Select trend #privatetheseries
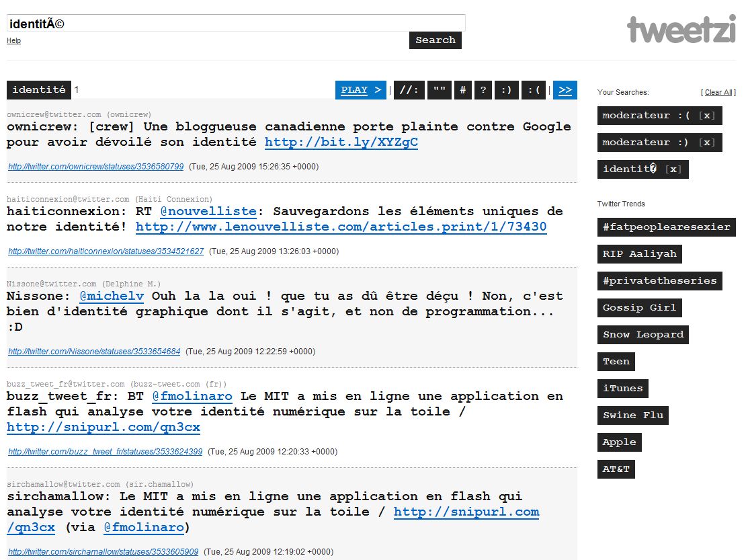 [x=660, y=280]
